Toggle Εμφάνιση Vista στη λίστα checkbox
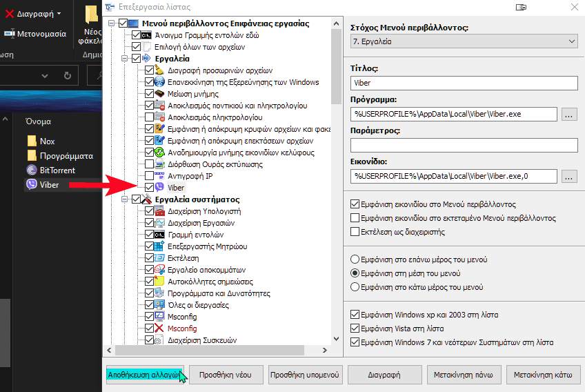The width and height of the screenshot is (585, 392). (x=355, y=329)
